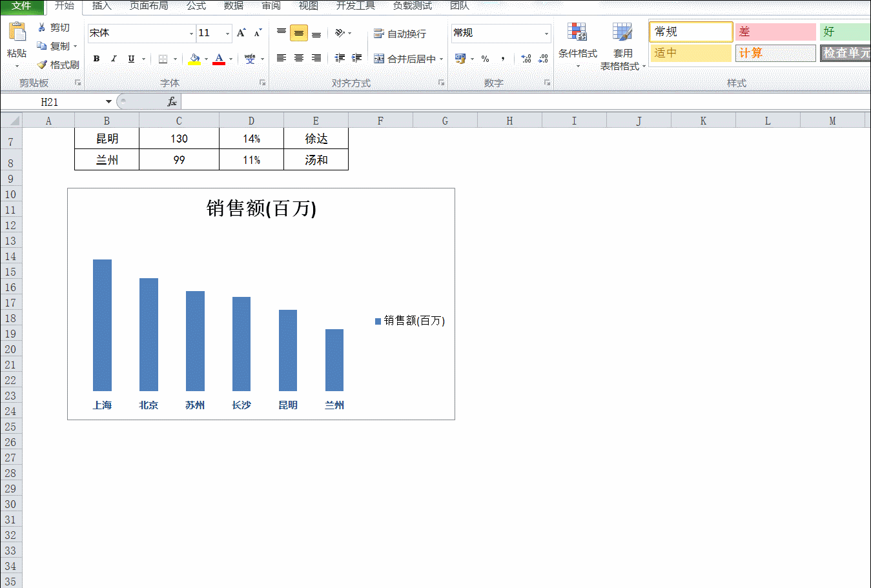Toggle wrap text (自动换行)
871x588 pixels.
tap(400, 34)
